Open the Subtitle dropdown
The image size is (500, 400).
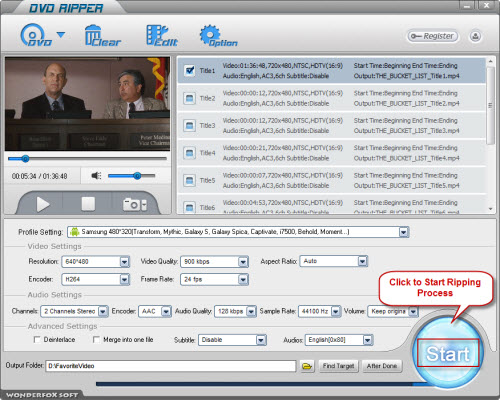point(261,340)
